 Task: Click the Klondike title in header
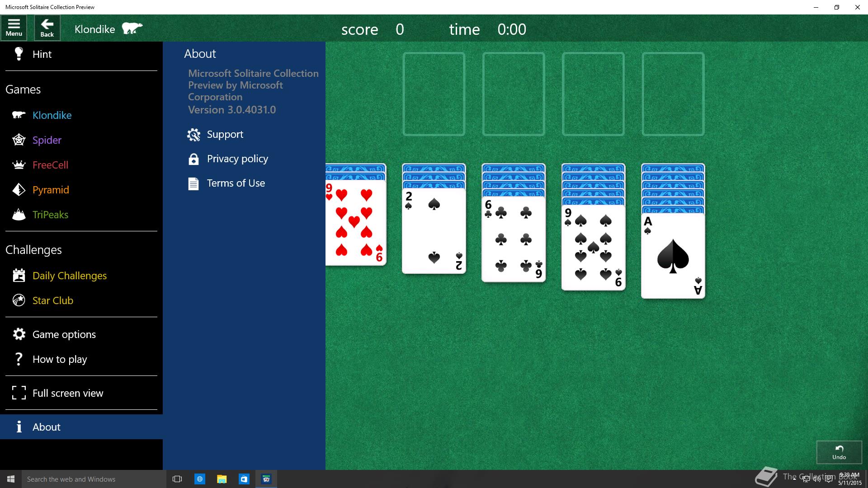click(x=94, y=29)
